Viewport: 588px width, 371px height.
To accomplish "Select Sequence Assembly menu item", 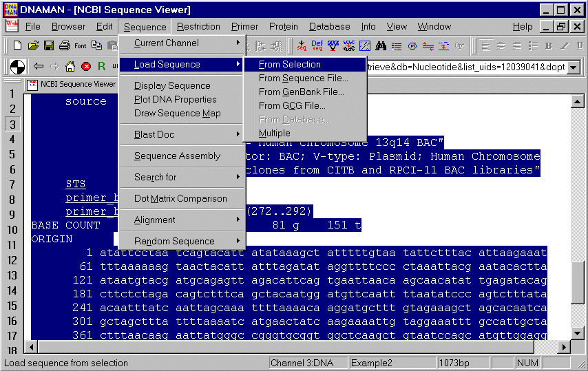I will click(182, 156).
